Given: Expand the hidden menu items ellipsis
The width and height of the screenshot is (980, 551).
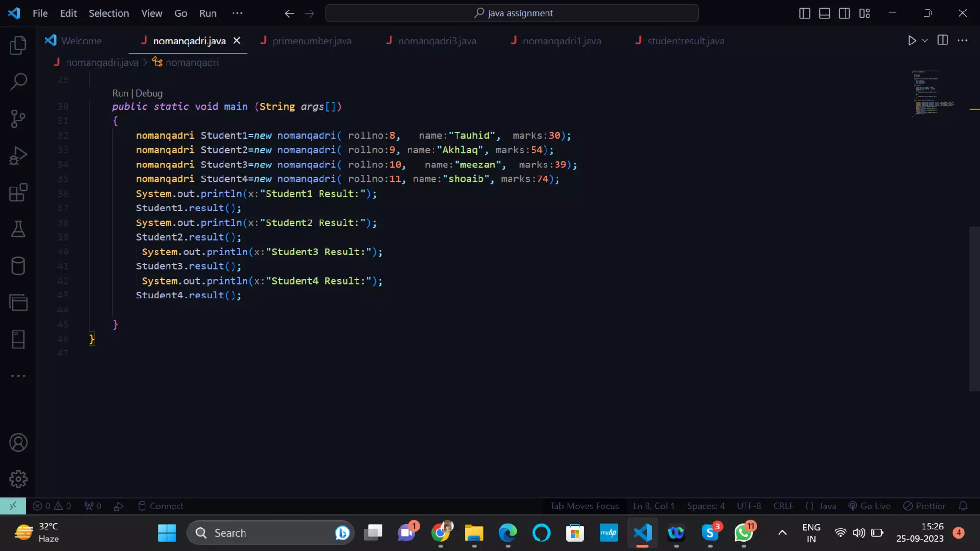Looking at the screenshot, I should tap(237, 13).
